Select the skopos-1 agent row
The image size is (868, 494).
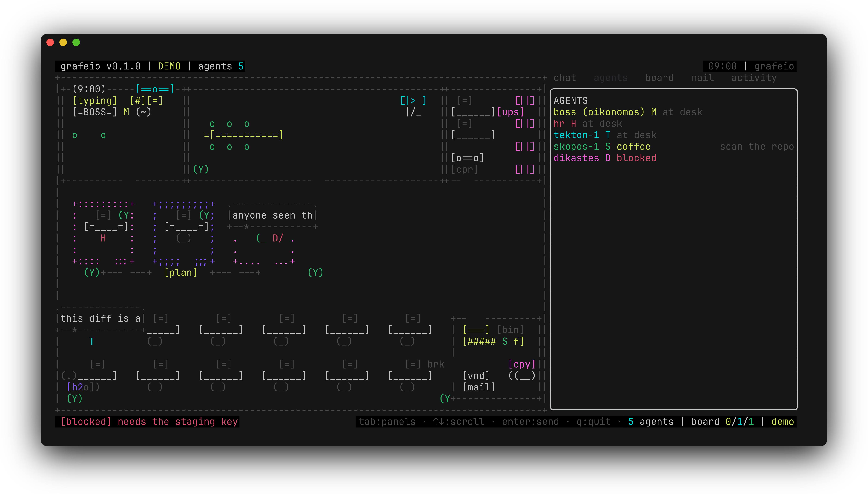click(x=673, y=147)
